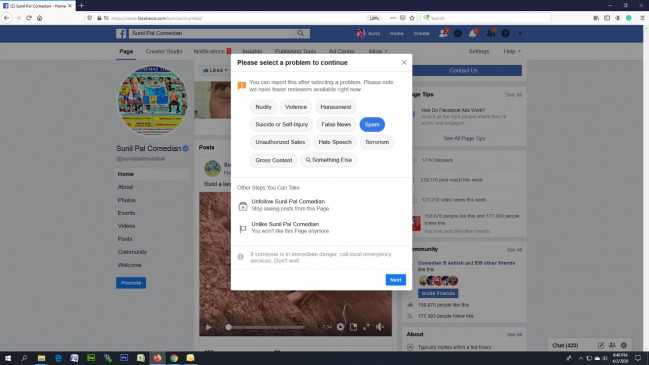Click the video progress slider

pyautogui.click(x=266, y=327)
